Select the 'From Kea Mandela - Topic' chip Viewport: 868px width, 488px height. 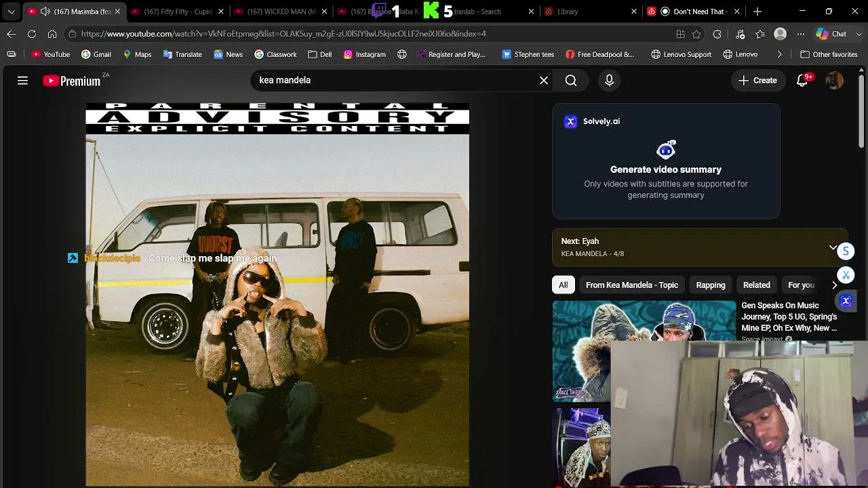pos(632,285)
